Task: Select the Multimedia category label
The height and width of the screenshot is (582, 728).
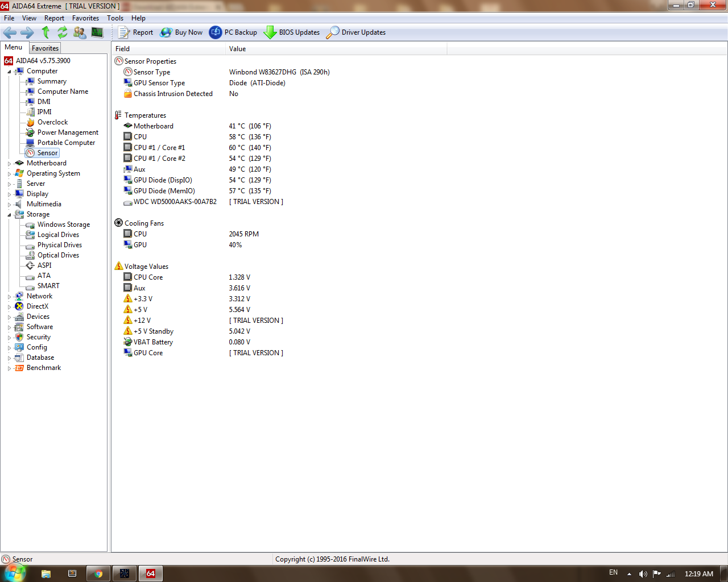Action: [x=44, y=204]
